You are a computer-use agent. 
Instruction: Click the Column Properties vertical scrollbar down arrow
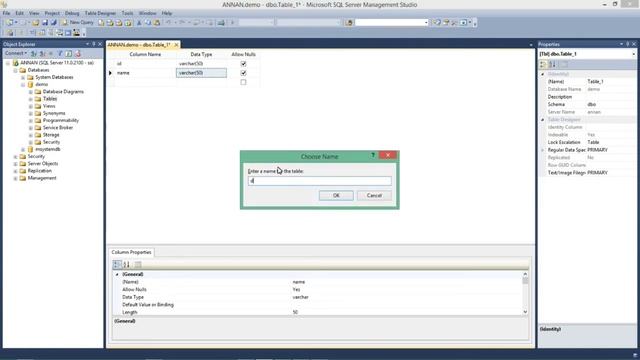(x=525, y=312)
